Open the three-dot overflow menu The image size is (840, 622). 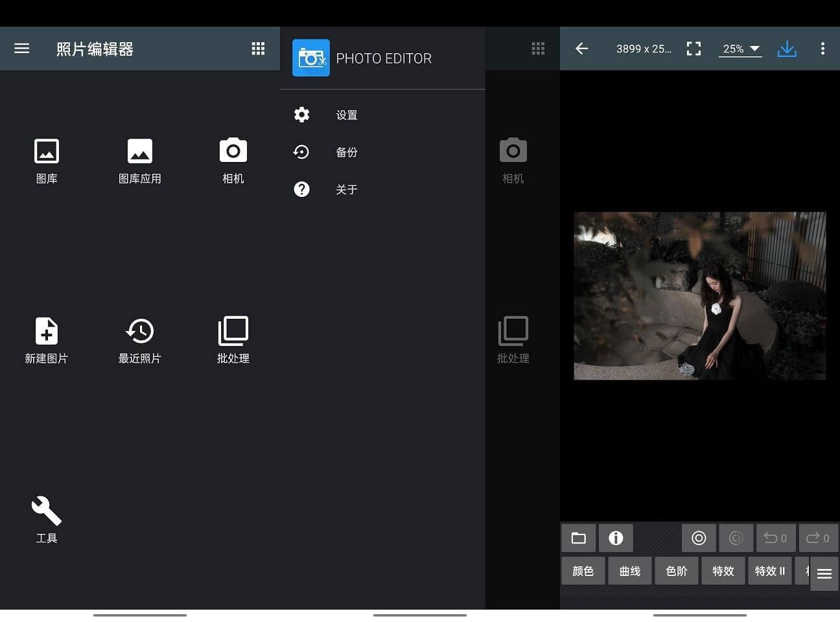click(822, 48)
